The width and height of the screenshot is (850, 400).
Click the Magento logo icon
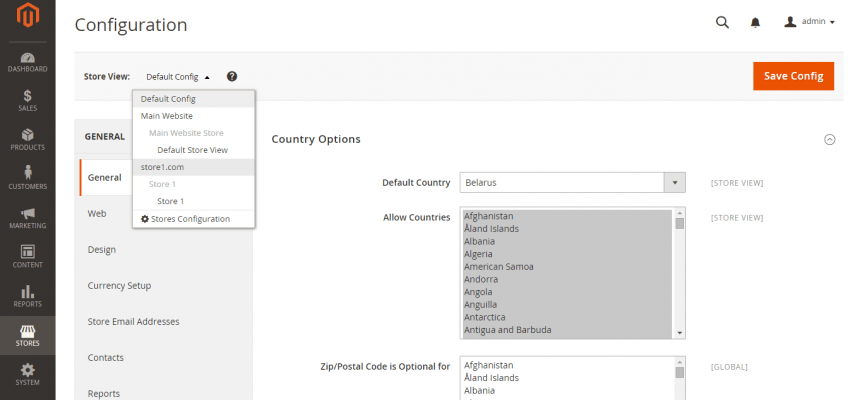(x=28, y=16)
